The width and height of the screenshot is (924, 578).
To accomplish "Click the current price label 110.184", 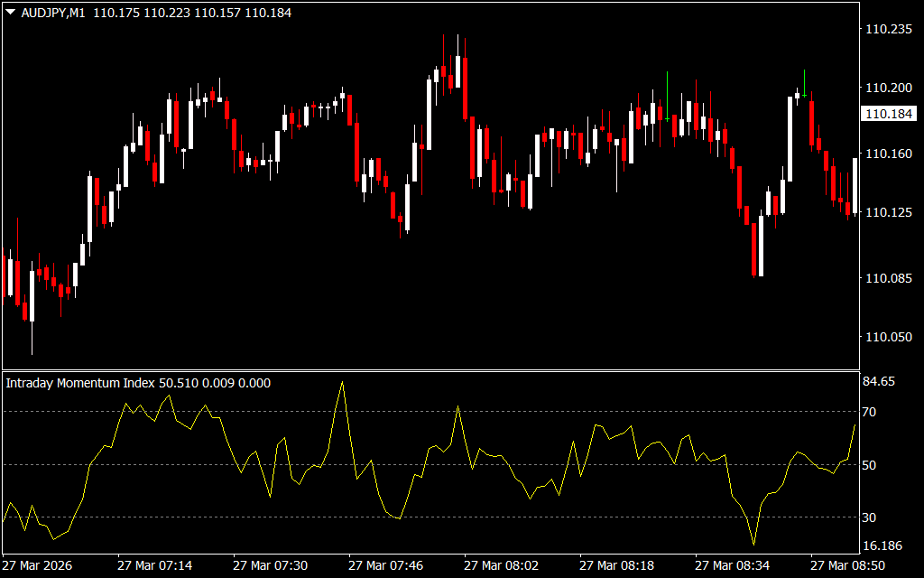I will pyautogui.click(x=887, y=115).
